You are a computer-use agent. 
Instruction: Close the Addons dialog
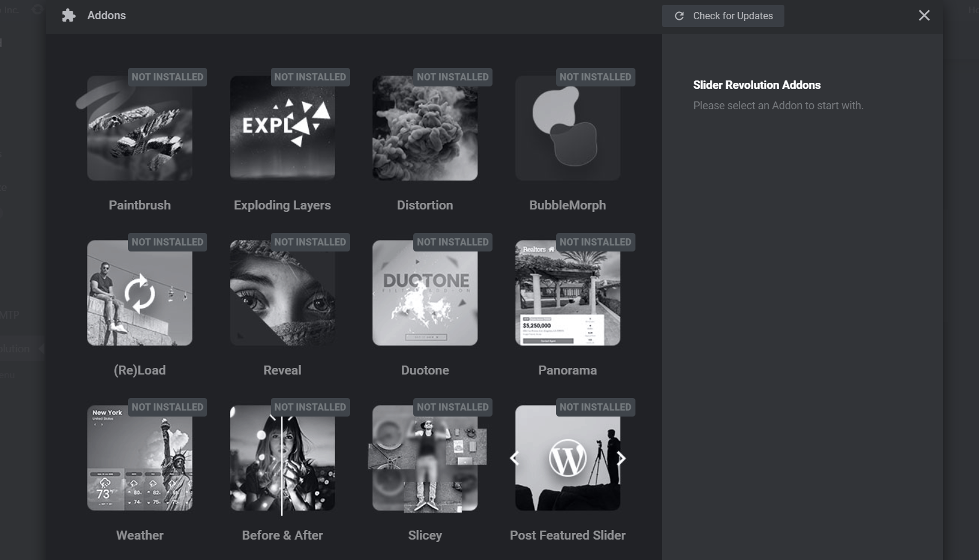924,16
